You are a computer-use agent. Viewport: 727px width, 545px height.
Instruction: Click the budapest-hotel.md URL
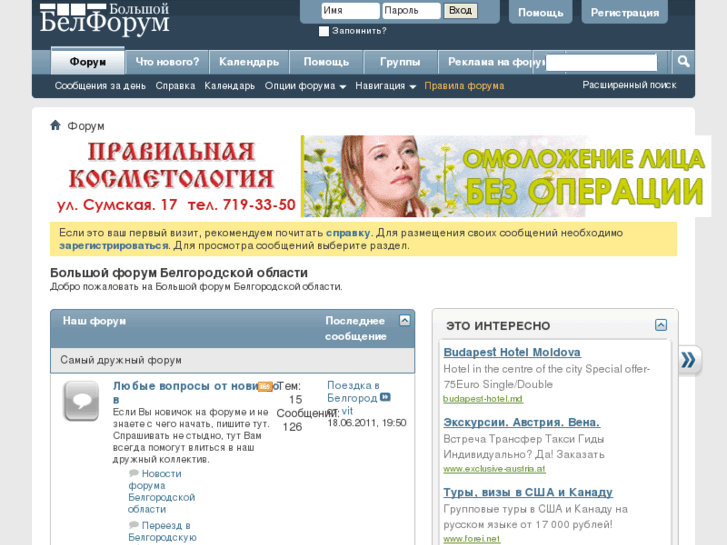point(483,399)
